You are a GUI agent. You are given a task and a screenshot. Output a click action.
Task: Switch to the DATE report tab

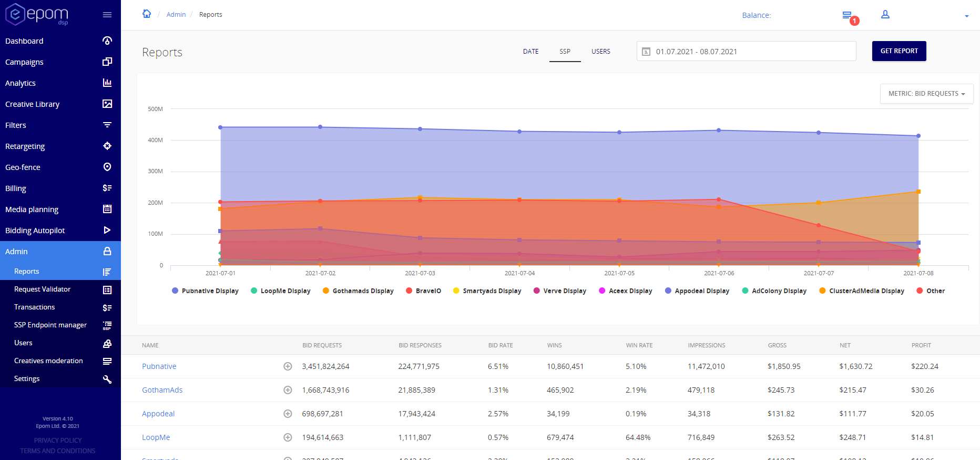(x=530, y=52)
